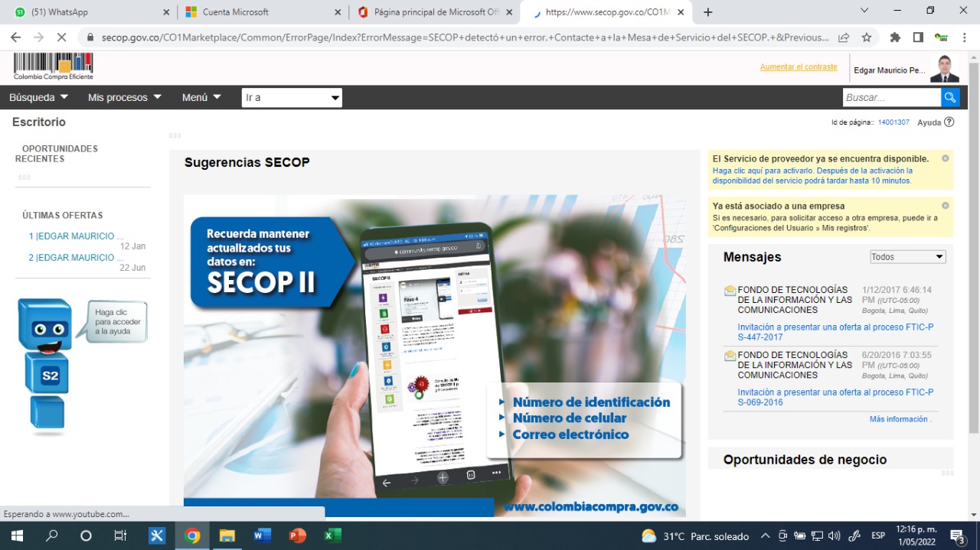Viewport: 980px width, 550px height.
Task: Close the WhatsApp tab
Action: (x=167, y=12)
